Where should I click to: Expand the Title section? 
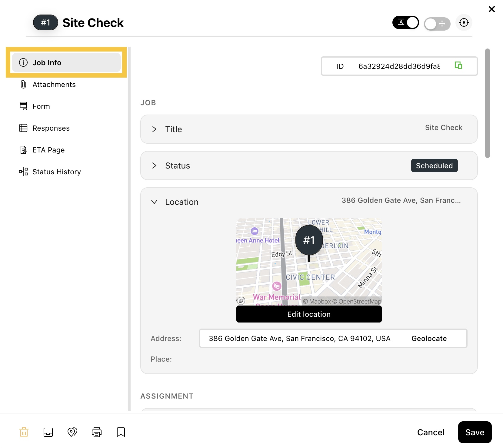[x=309, y=129]
